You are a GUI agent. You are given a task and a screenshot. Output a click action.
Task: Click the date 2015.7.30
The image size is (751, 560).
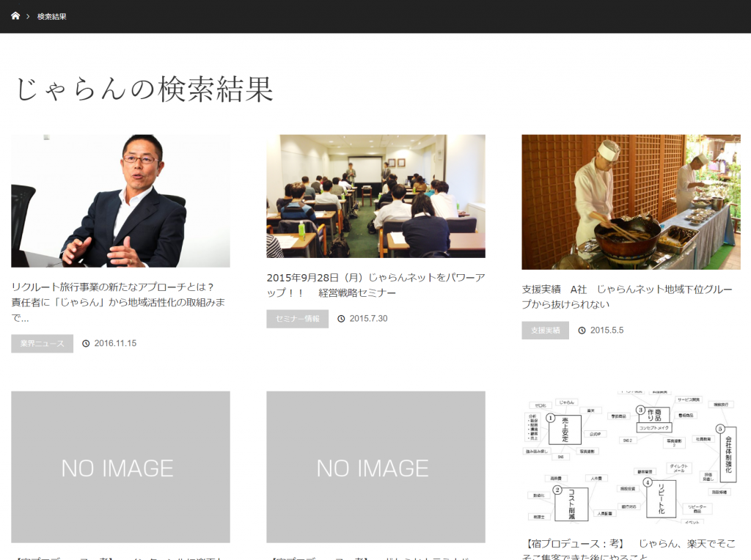click(368, 318)
